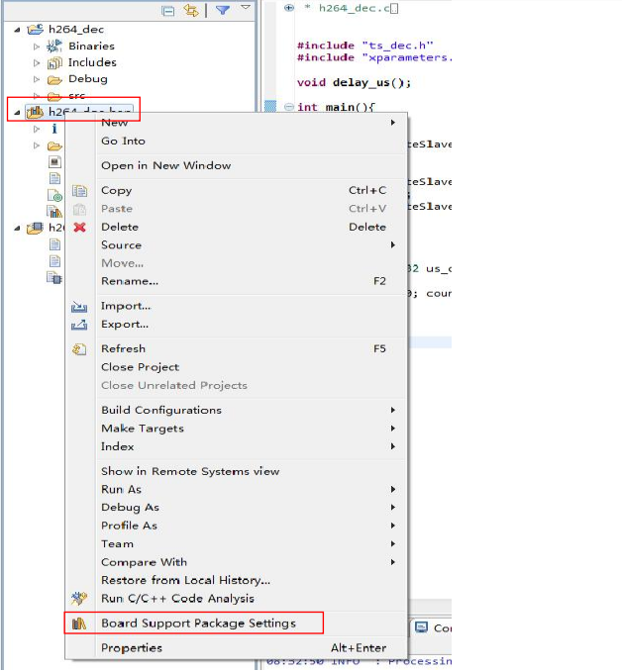
Task: Open Properties from the context menu
Action: tap(132, 648)
